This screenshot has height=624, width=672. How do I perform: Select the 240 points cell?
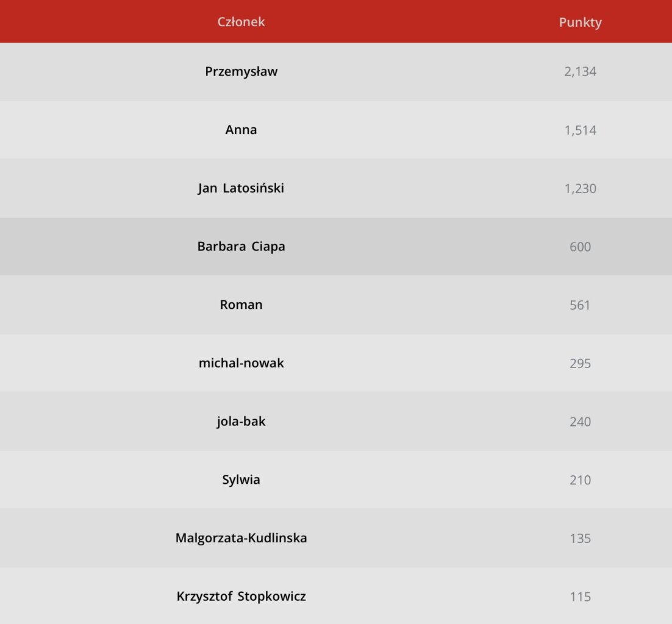point(580,422)
